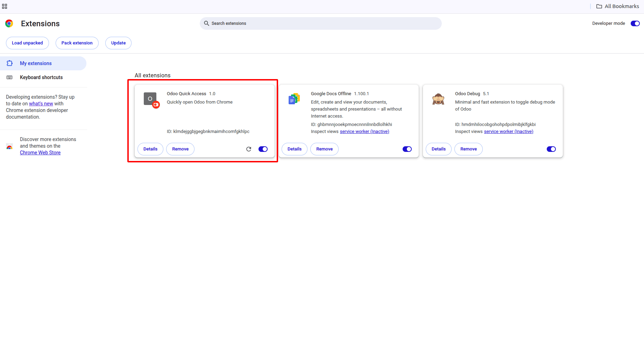Click Load unpacked button
This screenshot has height=337, width=644.
pos(27,43)
